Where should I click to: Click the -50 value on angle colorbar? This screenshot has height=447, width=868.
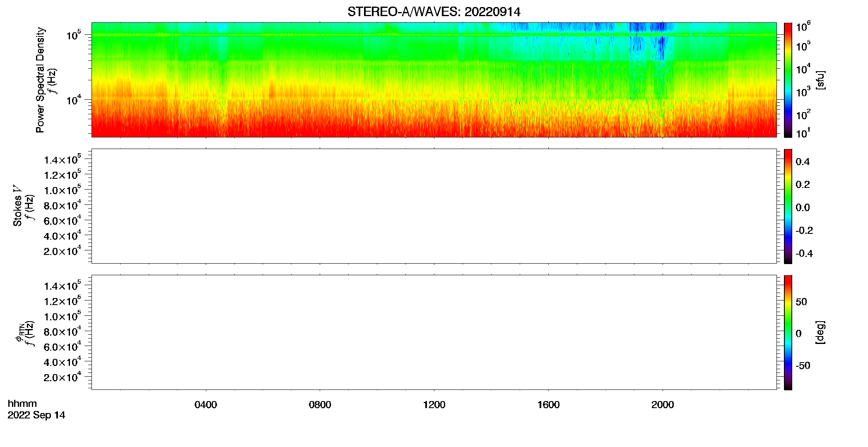[803, 366]
